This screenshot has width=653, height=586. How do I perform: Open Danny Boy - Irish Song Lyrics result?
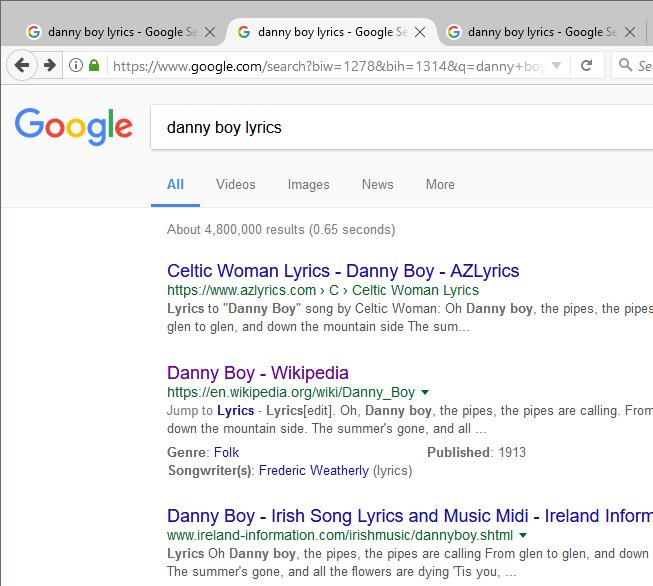[x=410, y=516]
